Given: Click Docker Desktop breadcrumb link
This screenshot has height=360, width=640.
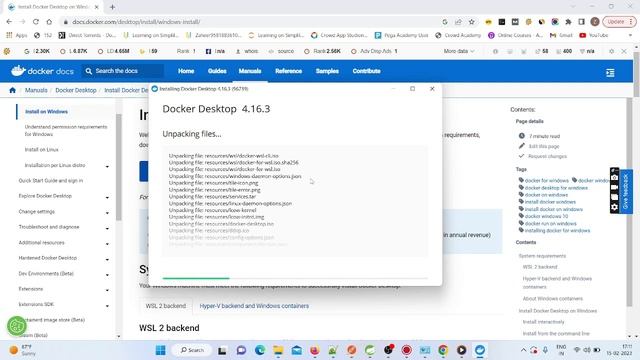Looking at the screenshot, I should (x=76, y=90).
